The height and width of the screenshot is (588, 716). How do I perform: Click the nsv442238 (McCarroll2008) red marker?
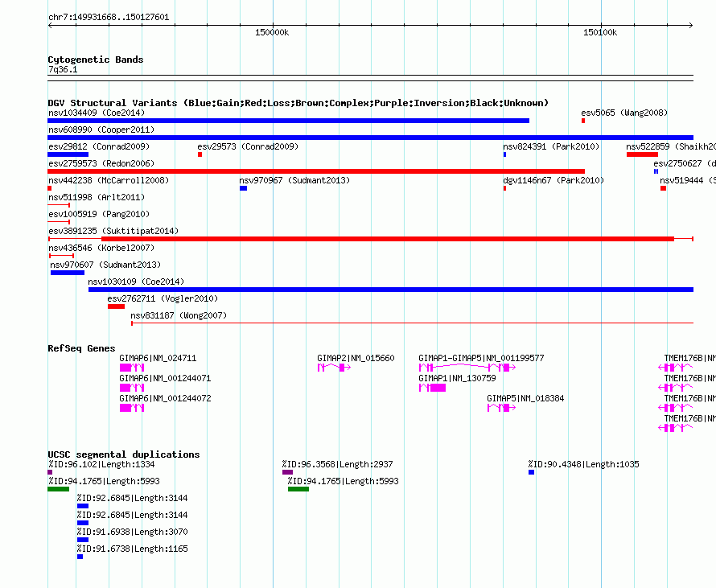49,188
